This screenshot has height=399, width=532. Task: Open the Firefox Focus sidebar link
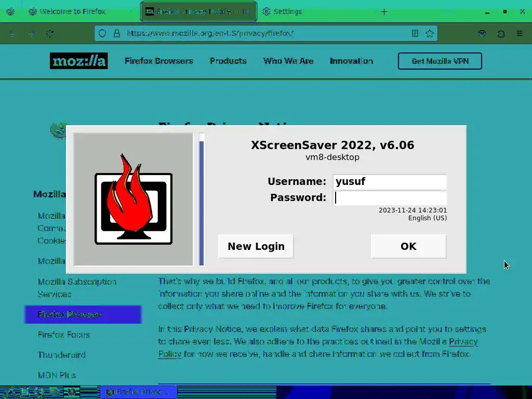click(x=64, y=335)
